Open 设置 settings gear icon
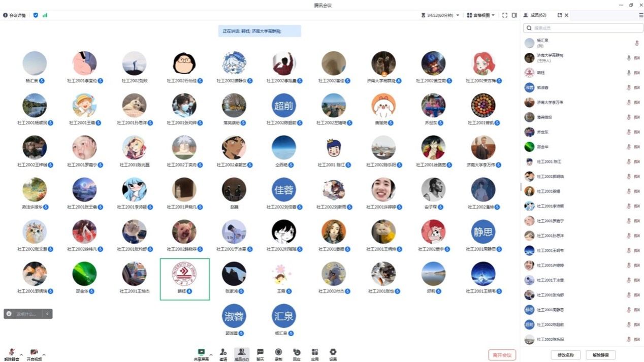644x362 pixels. 333,352
